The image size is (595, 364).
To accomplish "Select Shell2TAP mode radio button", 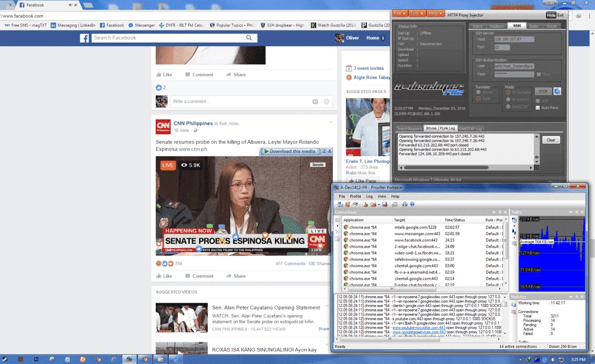I will tap(508, 106).
